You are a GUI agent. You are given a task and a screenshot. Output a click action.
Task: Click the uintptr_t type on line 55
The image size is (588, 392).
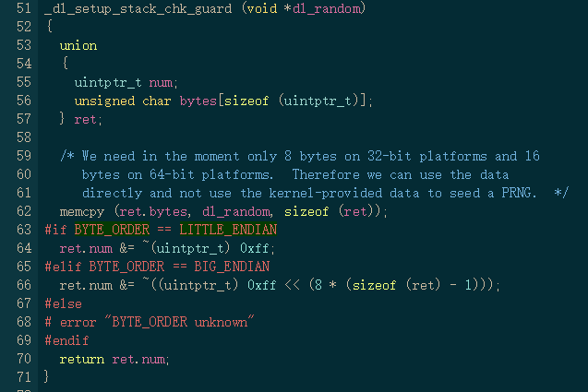tap(109, 82)
